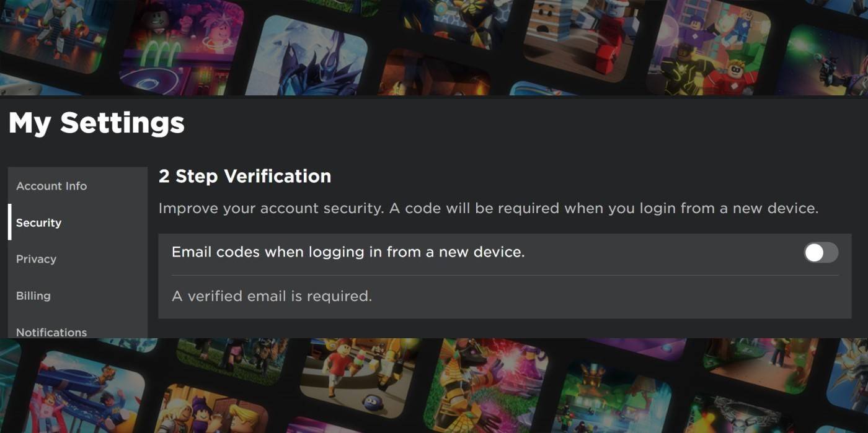Open the Billing settings section
868x433 pixels.
(x=33, y=295)
